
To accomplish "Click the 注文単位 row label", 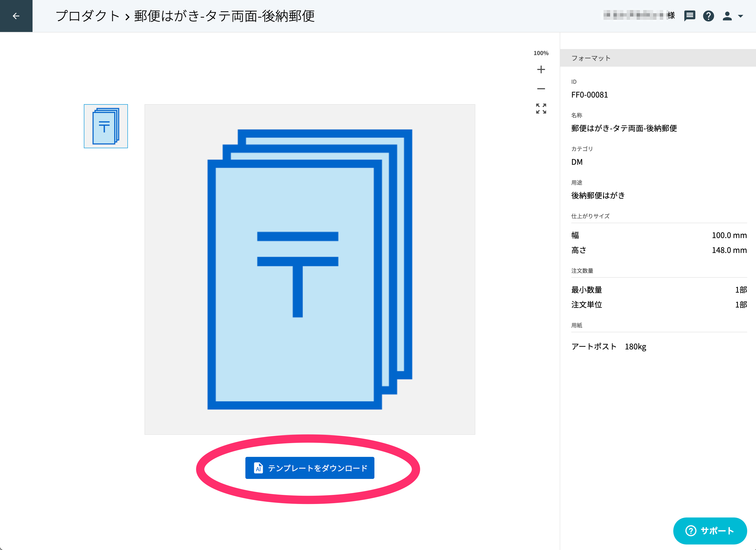I will (586, 304).
